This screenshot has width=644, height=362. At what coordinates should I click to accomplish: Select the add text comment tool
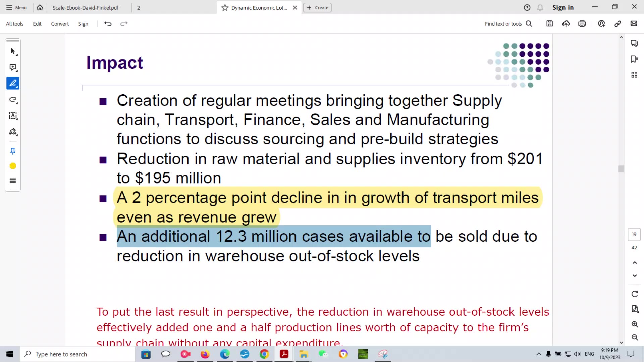pyautogui.click(x=12, y=116)
